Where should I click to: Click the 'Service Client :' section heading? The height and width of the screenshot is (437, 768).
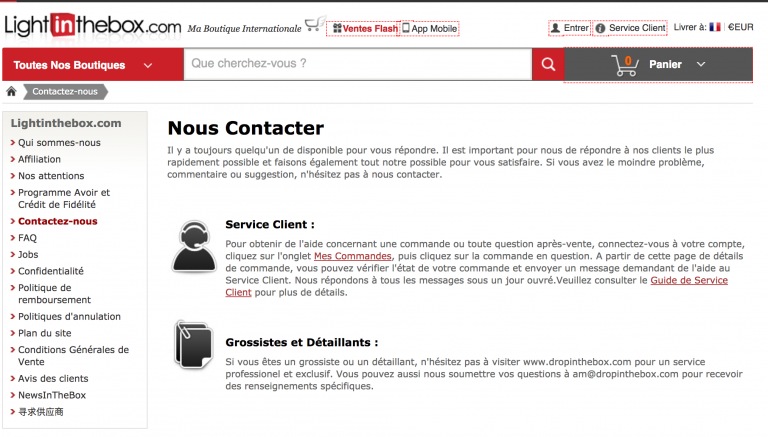(x=270, y=224)
